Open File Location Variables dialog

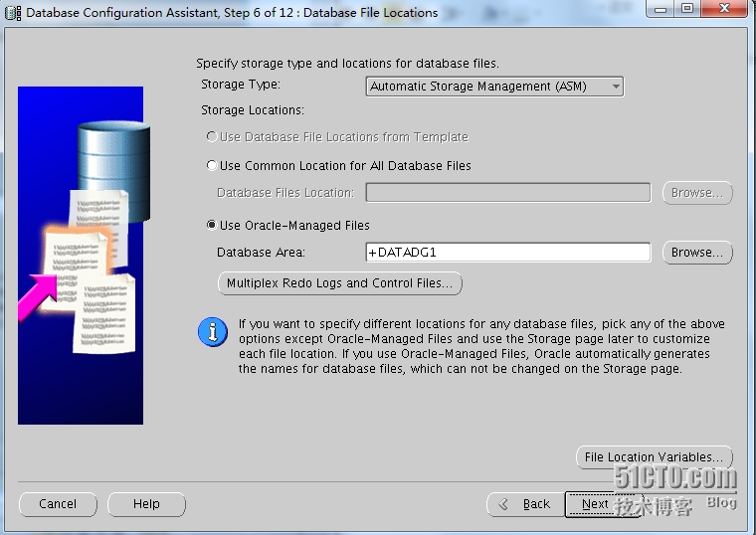[x=655, y=456]
